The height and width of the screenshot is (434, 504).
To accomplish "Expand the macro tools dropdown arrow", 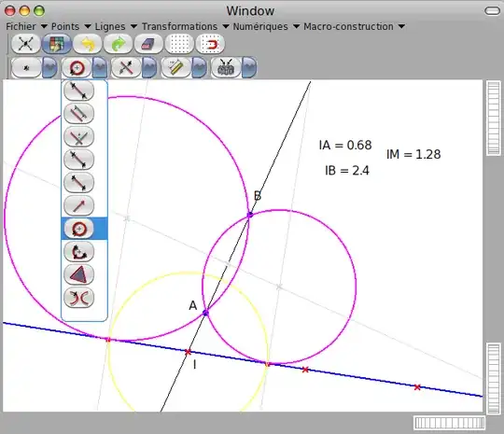I will pos(249,68).
